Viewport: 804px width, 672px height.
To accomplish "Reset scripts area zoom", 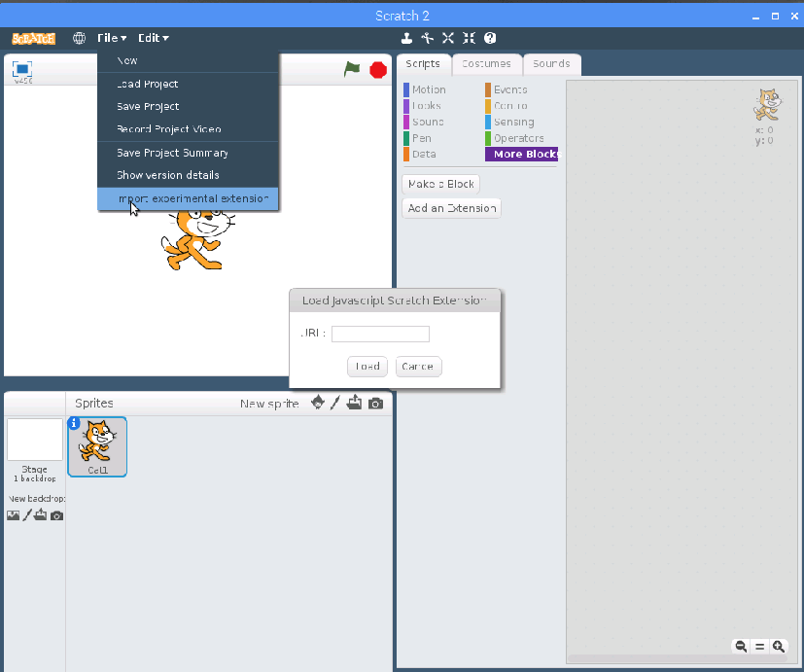I will click(x=760, y=647).
